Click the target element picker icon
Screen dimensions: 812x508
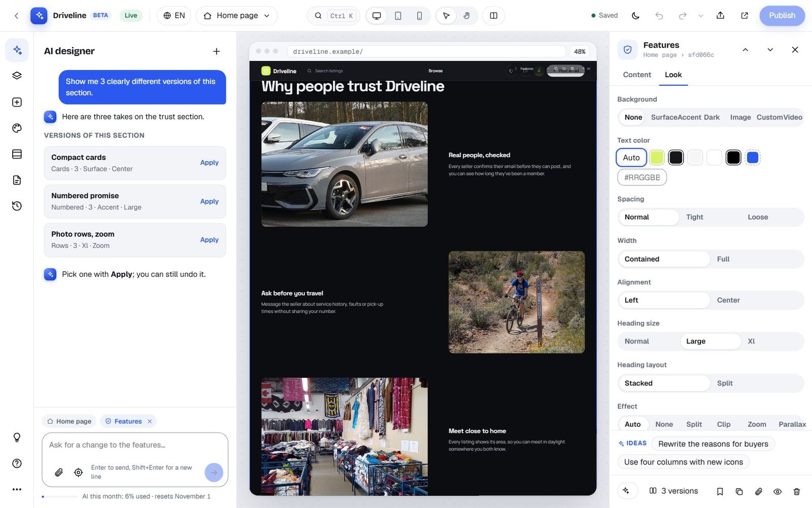coord(78,472)
